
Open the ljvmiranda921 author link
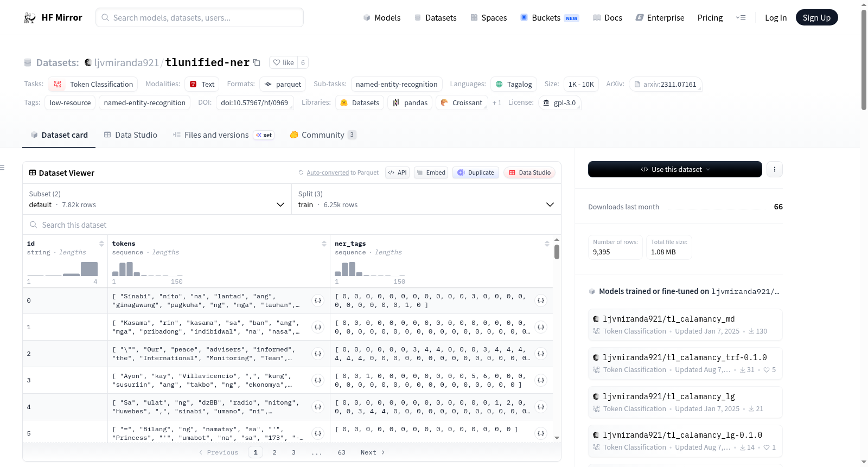(126, 62)
